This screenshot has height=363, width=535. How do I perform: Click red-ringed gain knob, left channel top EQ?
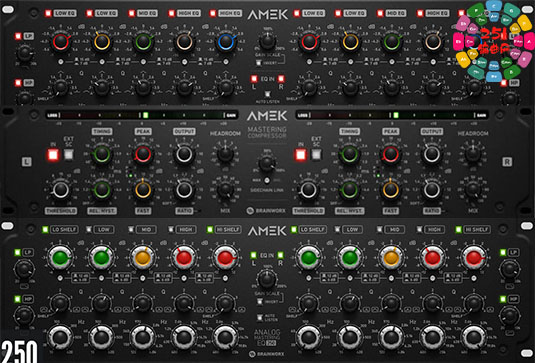tap(61, 42)
